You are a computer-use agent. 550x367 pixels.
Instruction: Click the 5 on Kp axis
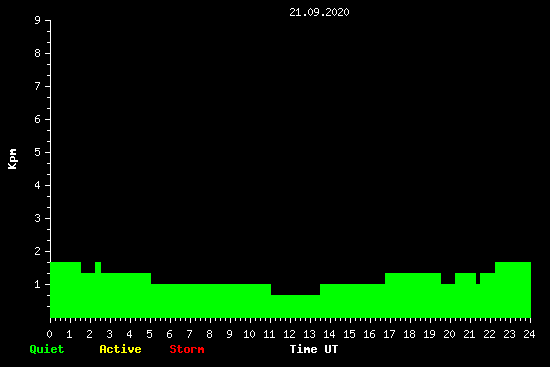(x=38, y=152)
